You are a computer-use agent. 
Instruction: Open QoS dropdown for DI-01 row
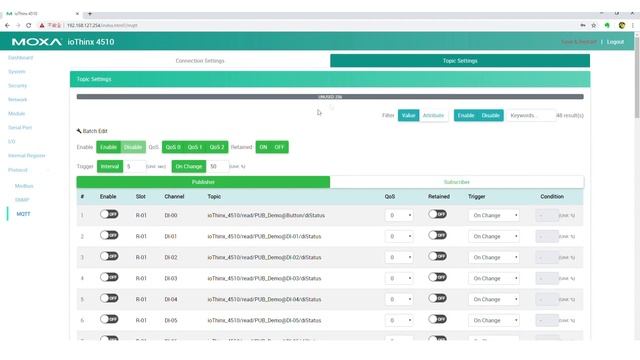click(399, 236)
